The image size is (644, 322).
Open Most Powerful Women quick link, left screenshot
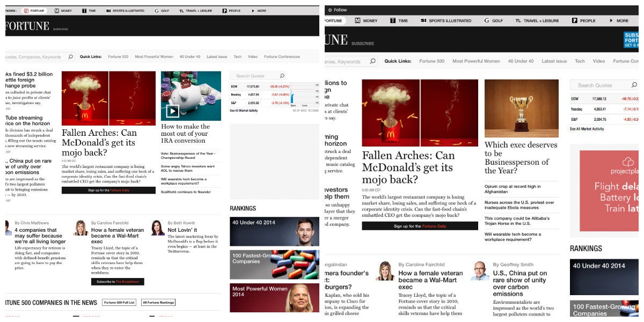point(154,56)
